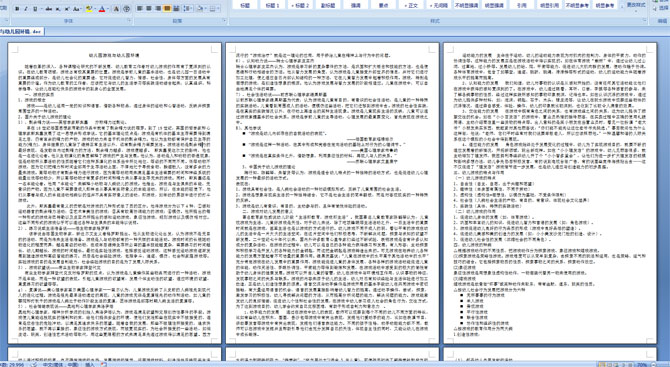
Task: Click the red font color A icon
Action: [x=102, y=9]
